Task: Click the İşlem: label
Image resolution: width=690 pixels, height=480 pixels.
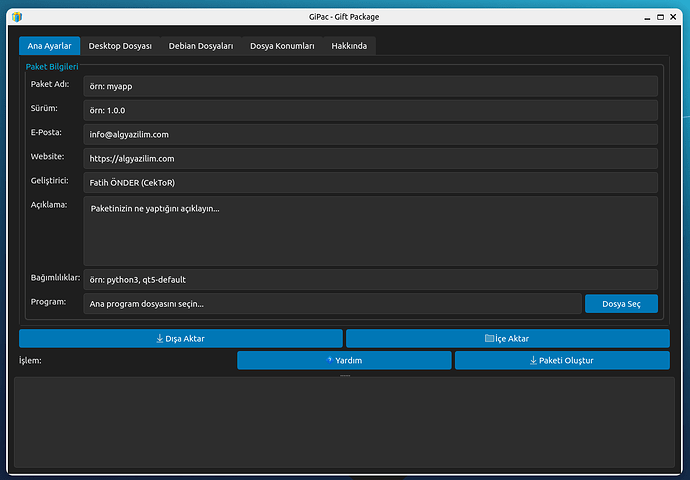Action: click(30, 360)
